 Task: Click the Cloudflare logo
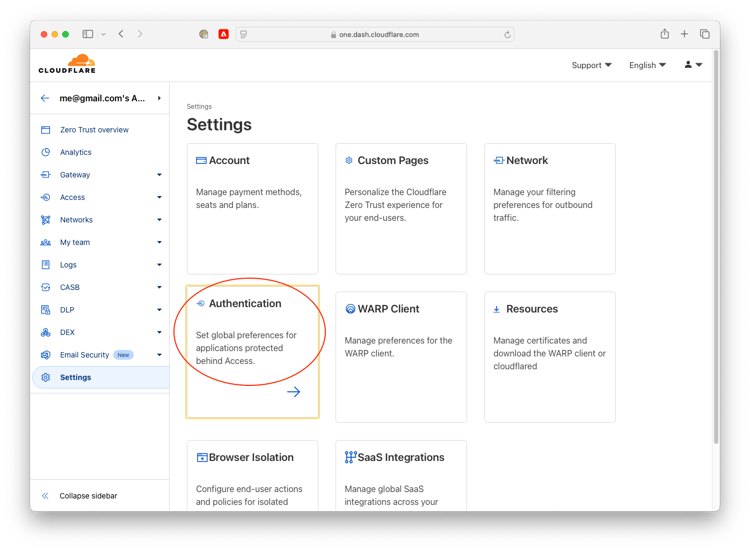click(x=67, y=64)
